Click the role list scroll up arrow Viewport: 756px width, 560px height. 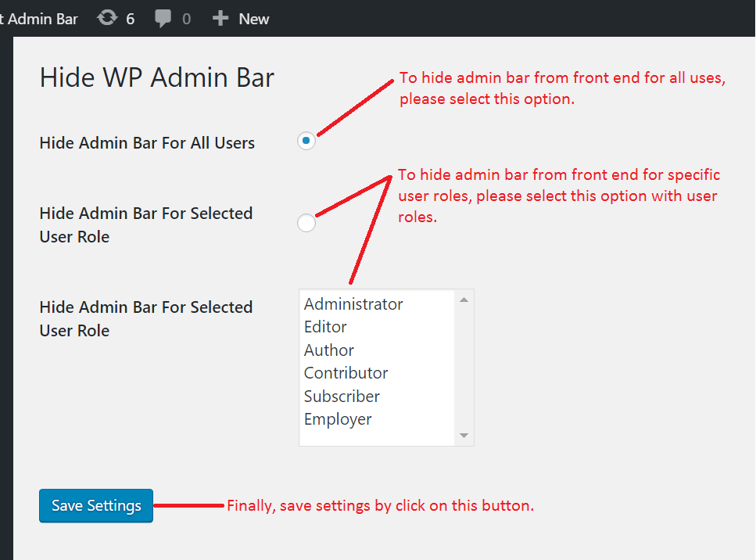(464, 300)
